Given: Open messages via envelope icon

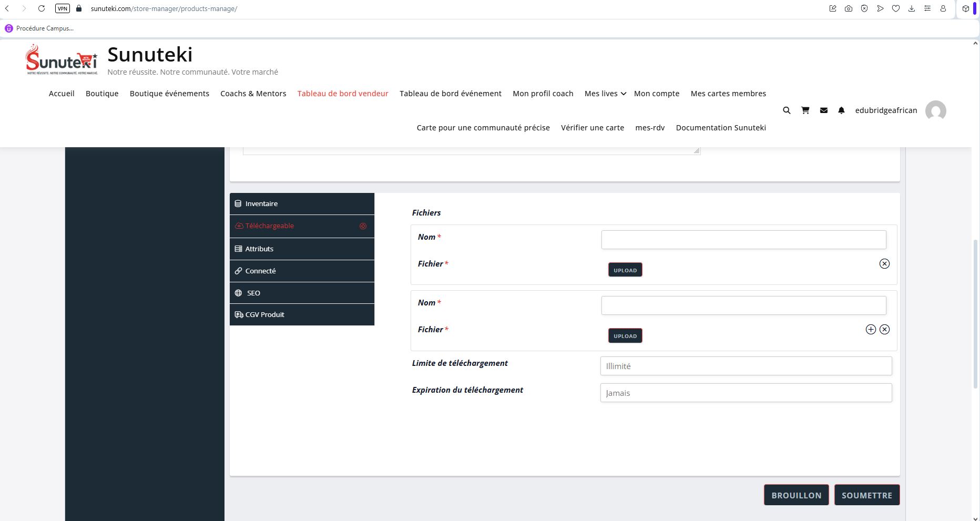Looking at the screenshot, I should (x=824, y=110).
